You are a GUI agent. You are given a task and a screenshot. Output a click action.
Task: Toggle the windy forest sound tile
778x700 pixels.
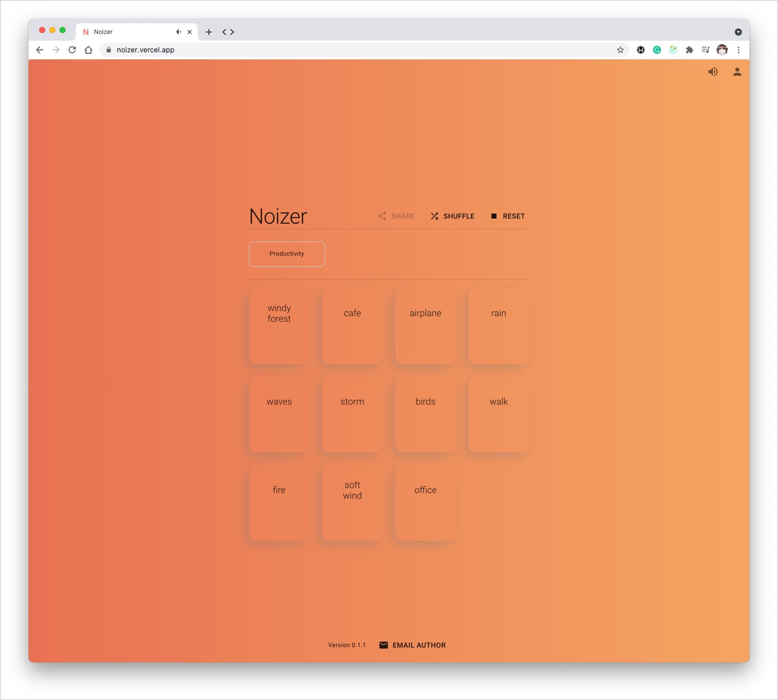(x=279, y=326)
